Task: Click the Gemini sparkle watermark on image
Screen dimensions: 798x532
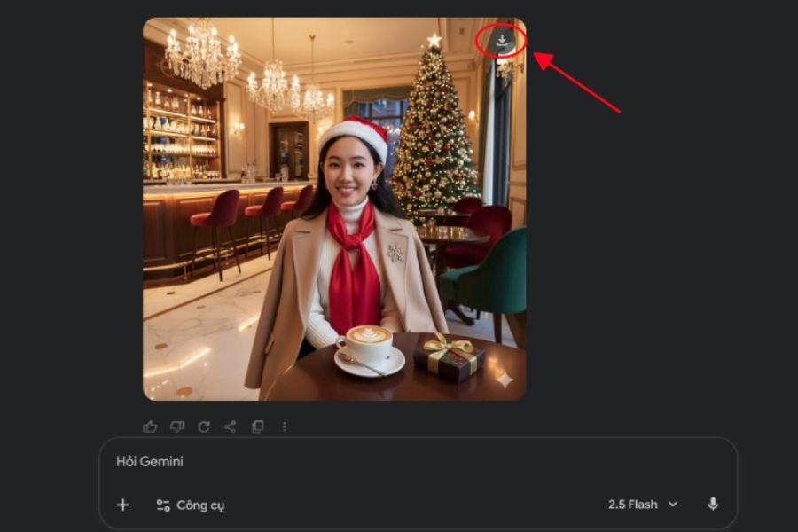Action: click(505, 379)
